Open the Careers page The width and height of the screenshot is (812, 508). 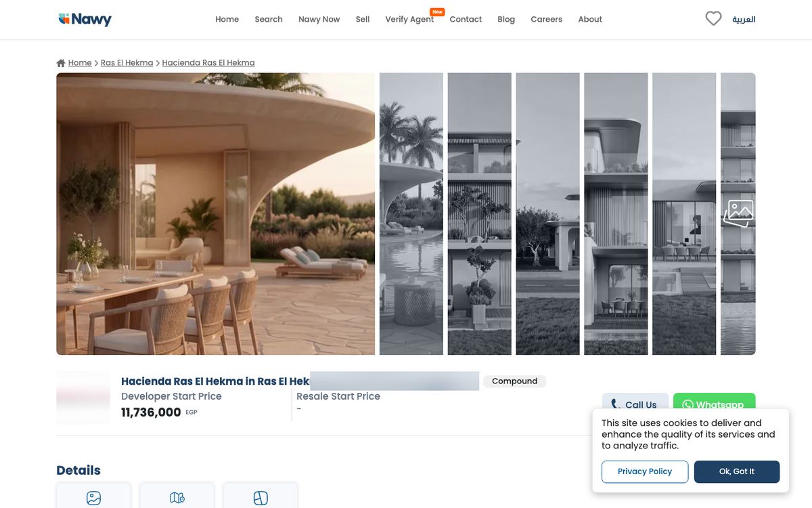point(547,19)
